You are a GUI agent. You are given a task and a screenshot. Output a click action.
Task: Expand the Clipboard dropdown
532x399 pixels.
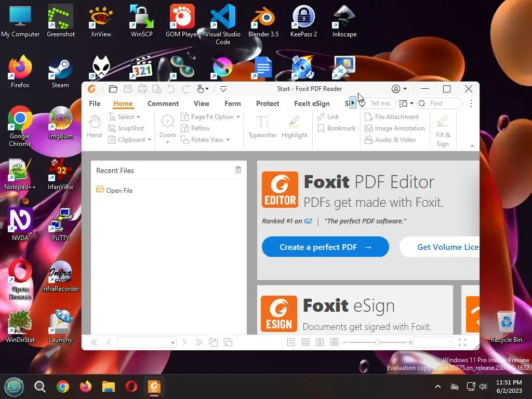pyautogui.click(x=149, y=140)
